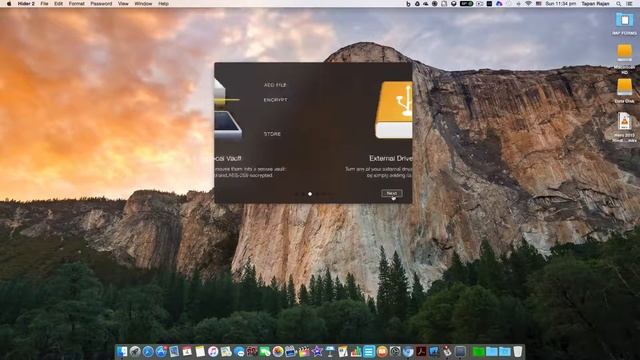Open Adobe Acrobat from the Dock
640x360 pixels.
coord(420,351)
